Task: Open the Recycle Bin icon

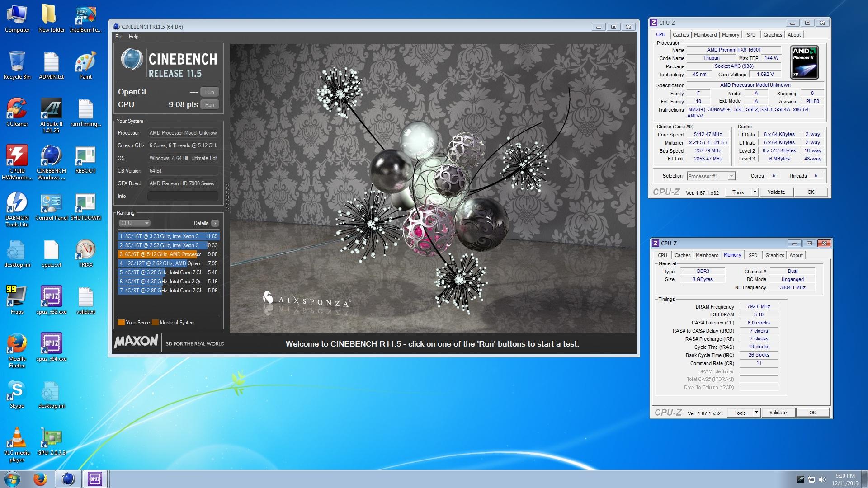Action: tap(17, 66)
